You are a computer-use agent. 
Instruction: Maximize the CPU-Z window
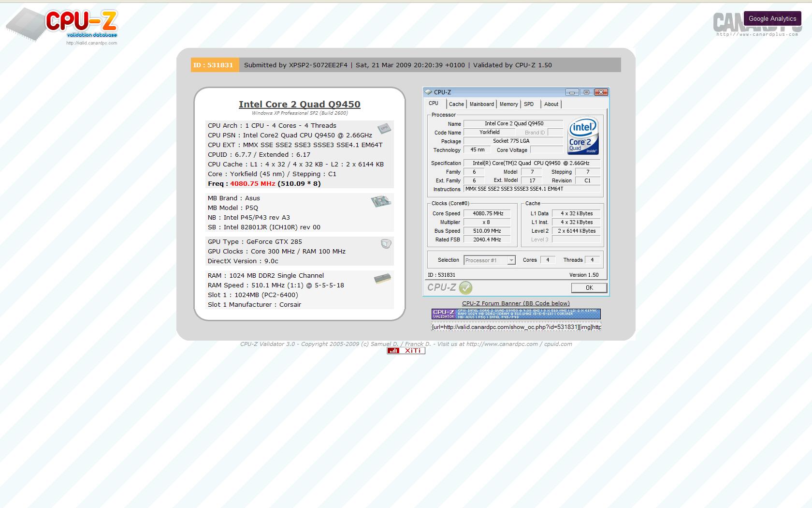[x=586, y=92]
